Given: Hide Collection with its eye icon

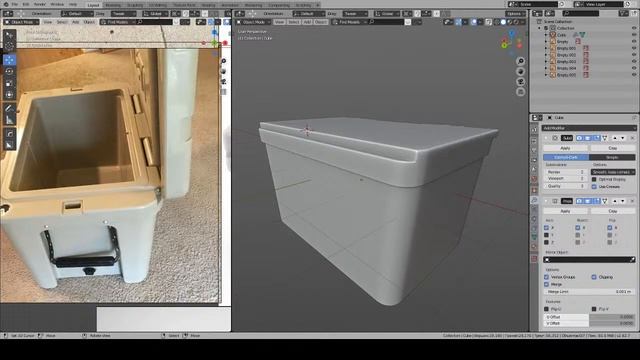Looking at the screenshot, I should click(x=634, y=28).
